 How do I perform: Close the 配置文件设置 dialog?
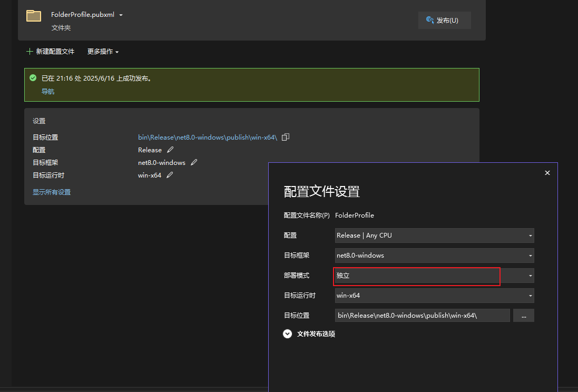point(547,173)
